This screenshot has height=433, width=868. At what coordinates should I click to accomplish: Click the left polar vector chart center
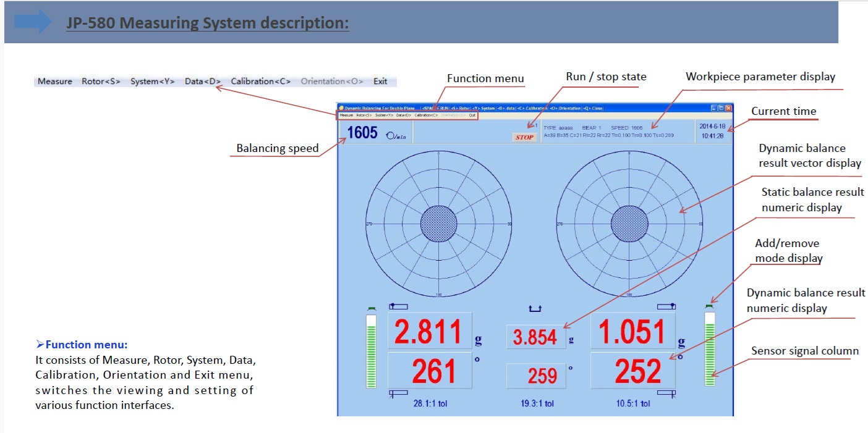tap(438, 224)
